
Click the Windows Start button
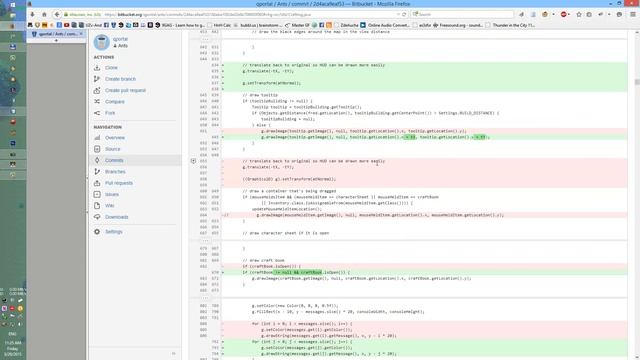point(13,5)
